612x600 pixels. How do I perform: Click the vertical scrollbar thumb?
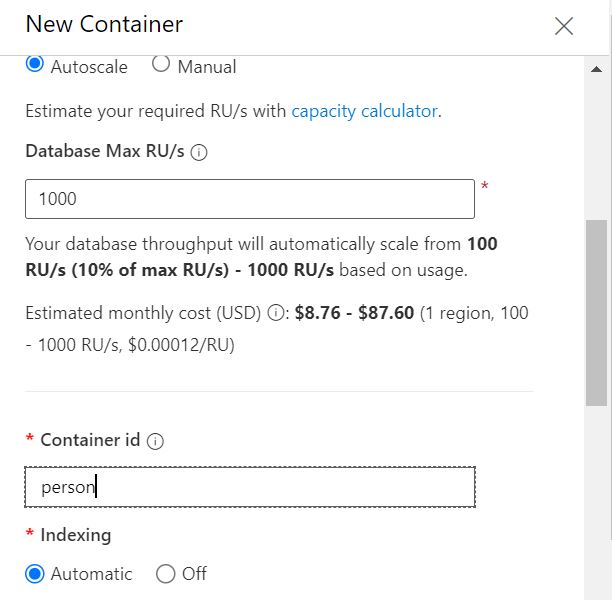596,312
